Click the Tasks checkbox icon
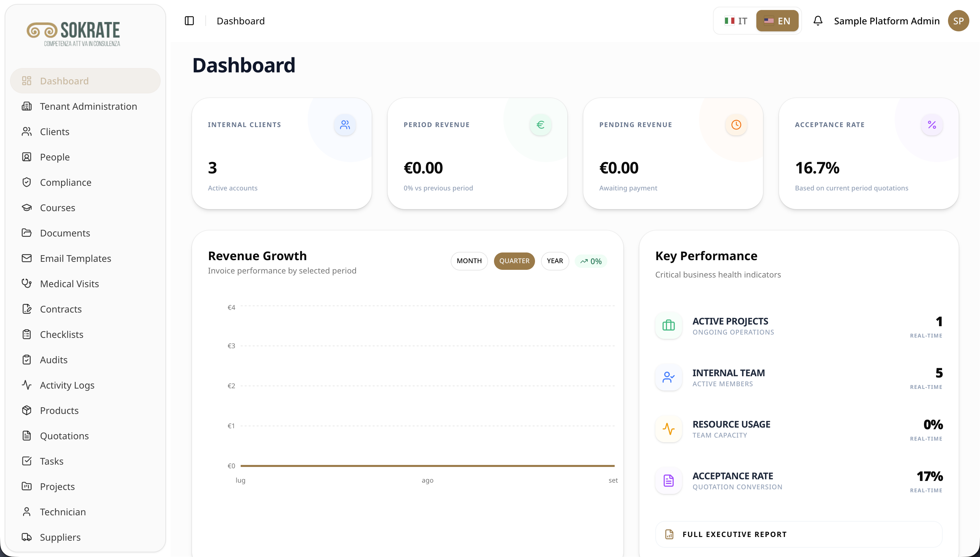This screenshot has width=980, height=557. (26, 461)
